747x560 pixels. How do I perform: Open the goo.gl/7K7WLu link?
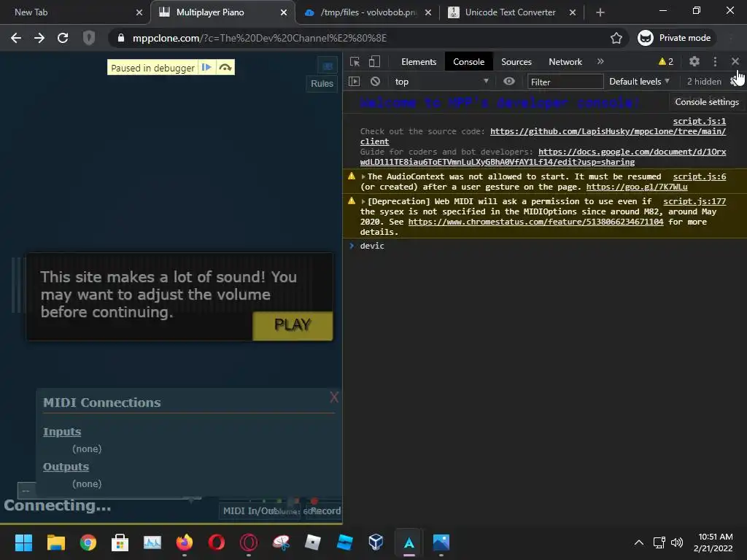pos(636,187)
